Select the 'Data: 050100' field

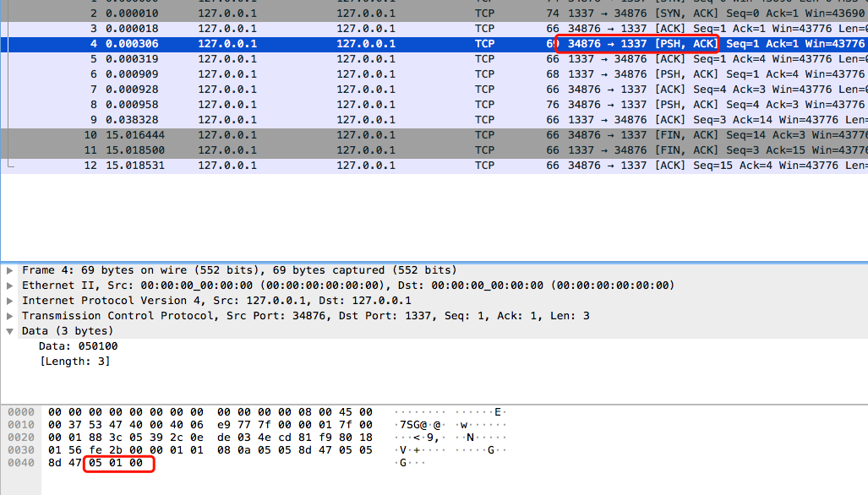(78, 346)
